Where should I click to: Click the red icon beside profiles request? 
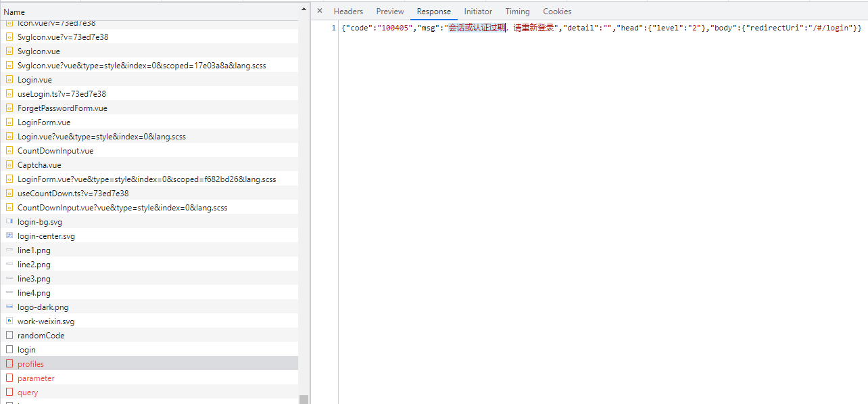tap(9, 364)
